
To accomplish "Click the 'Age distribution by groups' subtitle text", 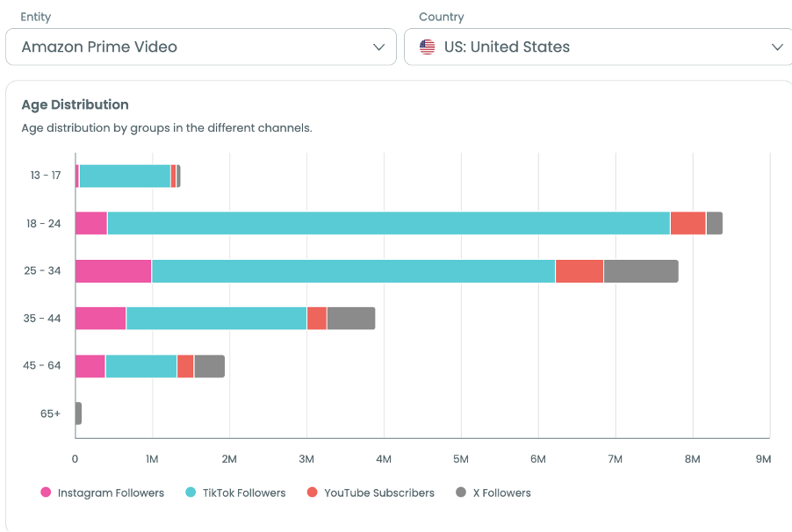I will point(167,128).
